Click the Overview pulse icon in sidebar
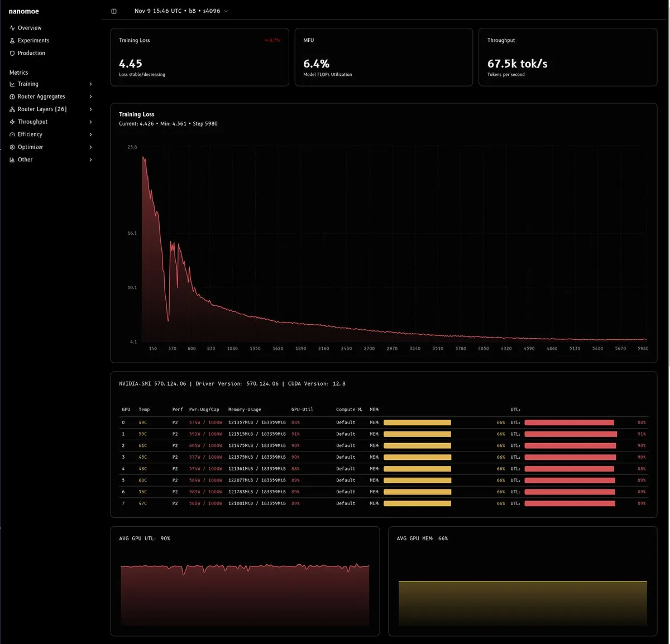 tap(12, 28)
